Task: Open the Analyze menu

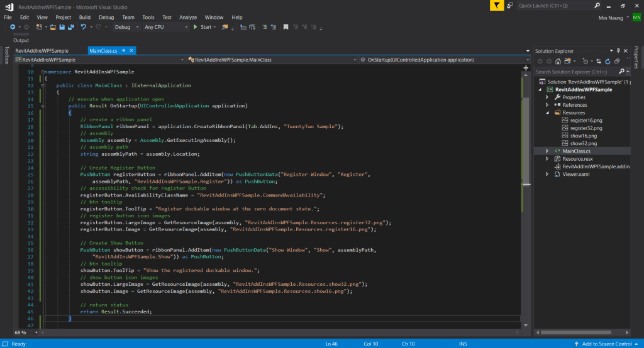Action: (187, 17)
